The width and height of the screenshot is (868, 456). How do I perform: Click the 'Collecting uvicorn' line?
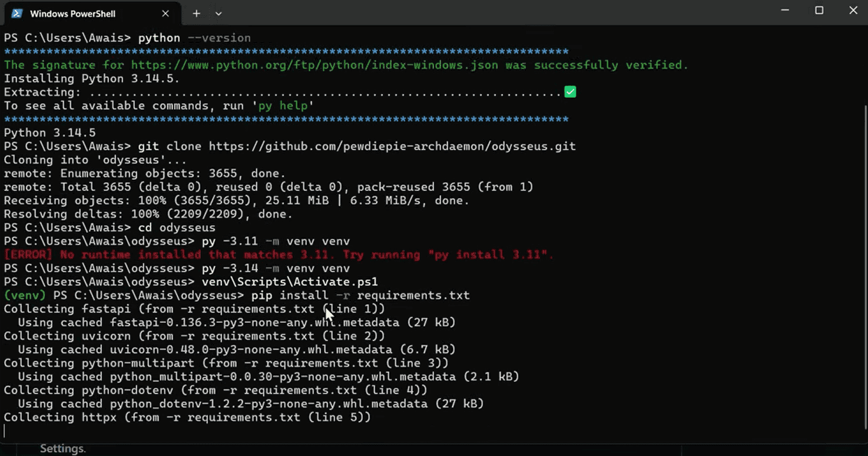194,336
